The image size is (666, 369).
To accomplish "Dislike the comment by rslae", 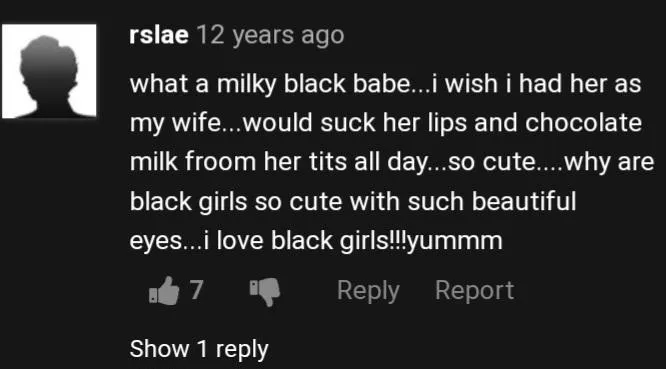I will 265,292.
